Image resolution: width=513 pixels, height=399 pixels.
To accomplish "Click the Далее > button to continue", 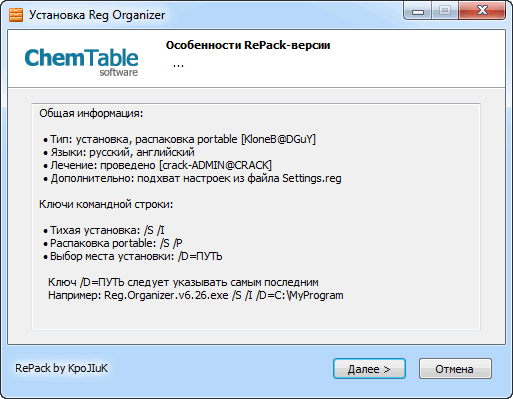I will pyautogui.click(x=369, y=369).
